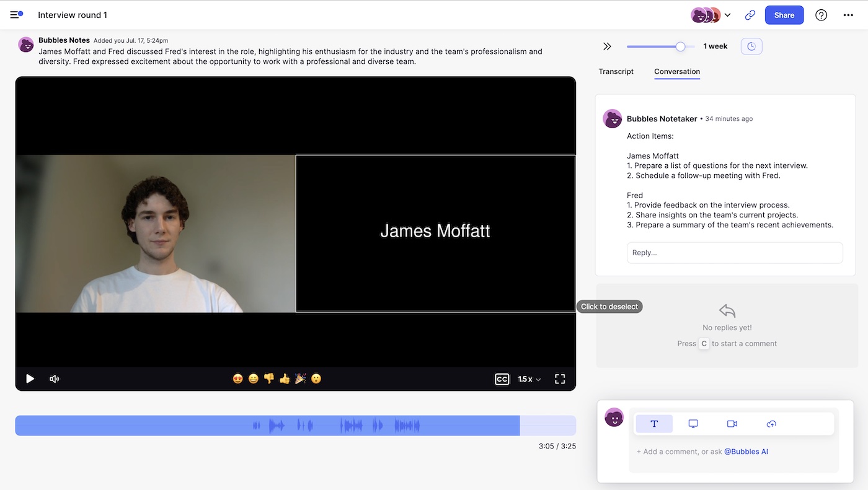This screenshot has height=490, width=868.
Task: Click the 3:05 / 3:25 time display
Action: click(x=557, y=446)
